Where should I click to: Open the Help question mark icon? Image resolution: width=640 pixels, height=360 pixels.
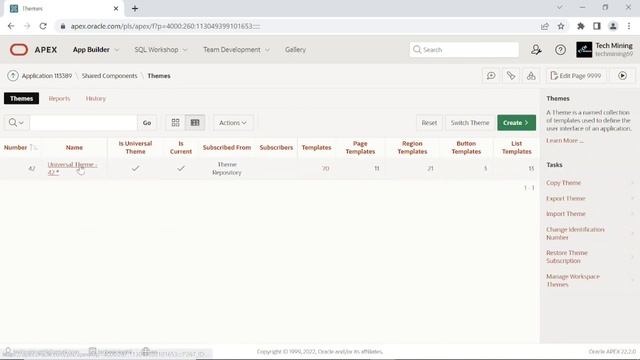click(x=560, y=50)
